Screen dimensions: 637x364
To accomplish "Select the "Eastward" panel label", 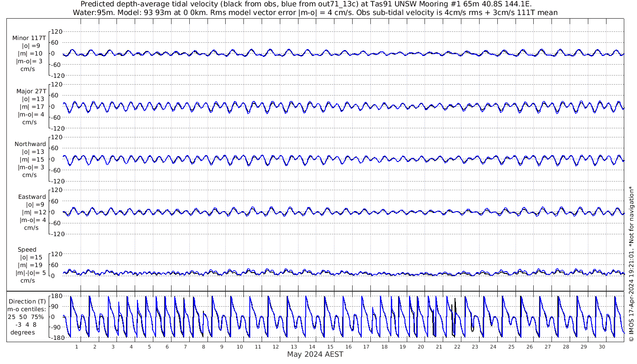I will tap(32, 197).
